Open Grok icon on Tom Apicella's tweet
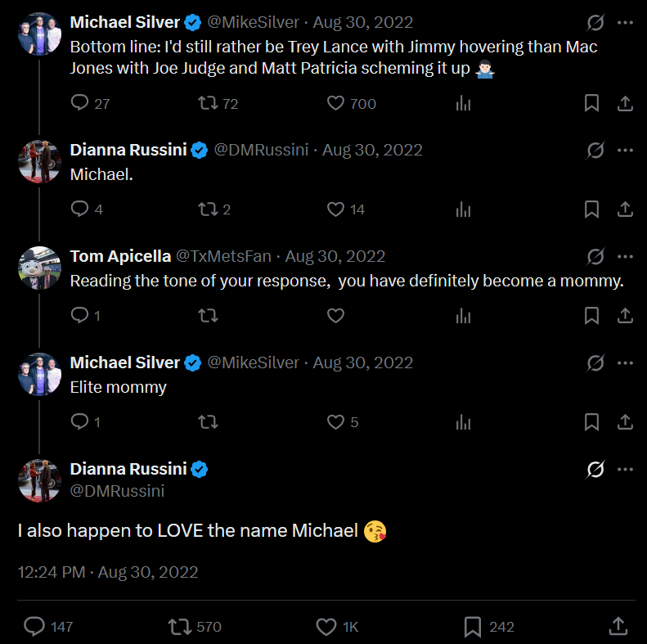 click(x=595, y=257)
